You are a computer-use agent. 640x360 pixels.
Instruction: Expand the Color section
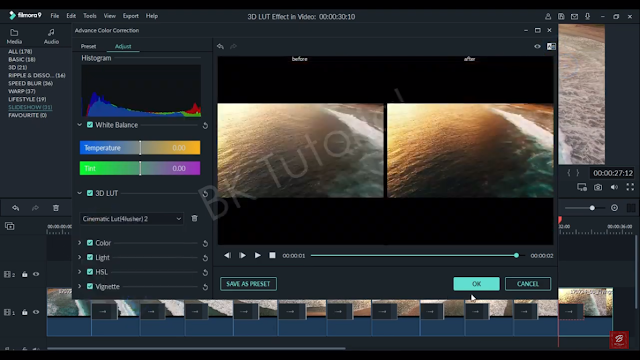(80, 243)
